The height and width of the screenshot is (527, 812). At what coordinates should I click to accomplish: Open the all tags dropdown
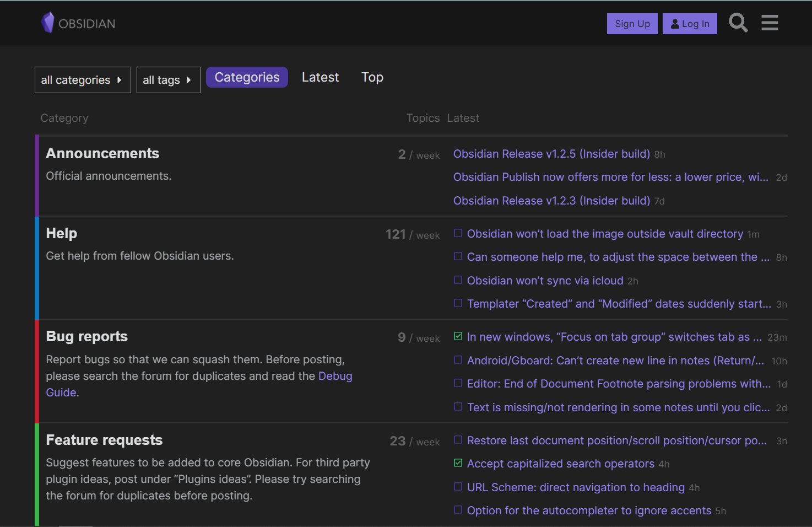pos(168,79)
